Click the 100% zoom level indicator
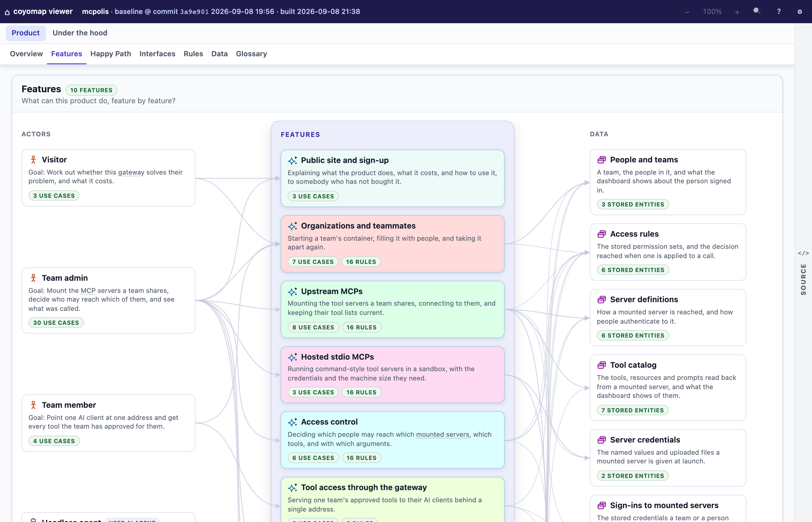The height and width of the screenshot is (522, 812). click(x=712, y=12)
